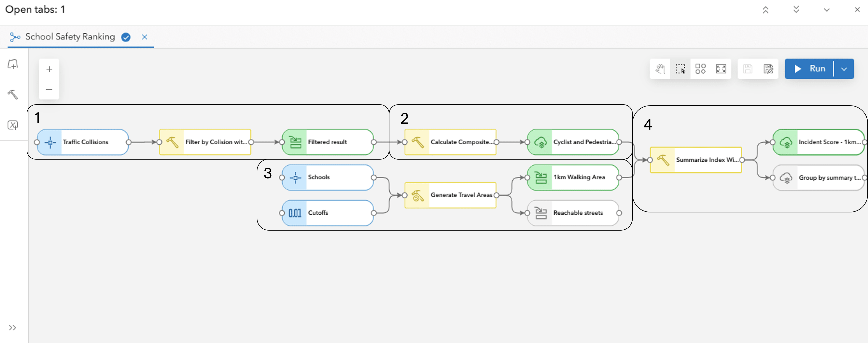Zoom in using the plus control
This screenshot has height=343, width=868.
tap(49, 69)
